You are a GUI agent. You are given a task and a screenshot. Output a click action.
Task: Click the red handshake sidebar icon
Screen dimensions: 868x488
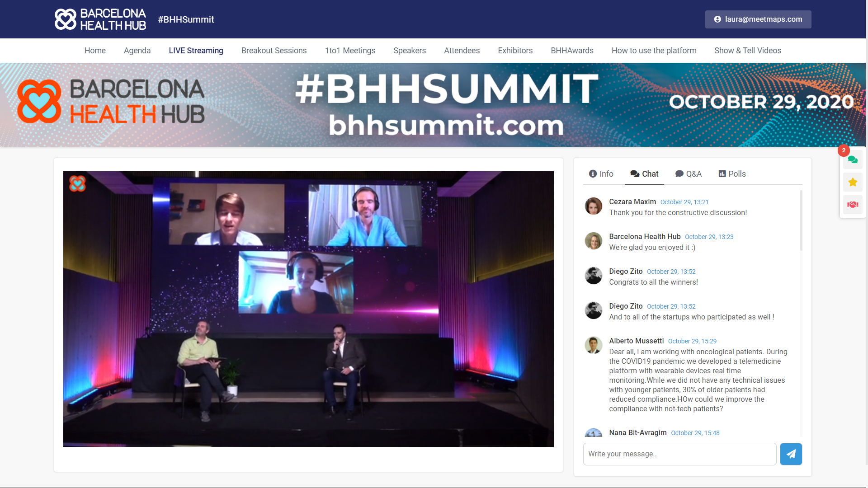click(x=853, y=205)
